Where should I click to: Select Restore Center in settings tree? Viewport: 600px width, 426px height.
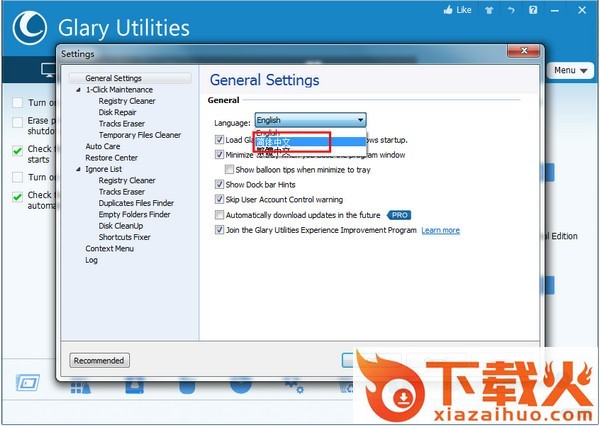(x=111, y=158)
